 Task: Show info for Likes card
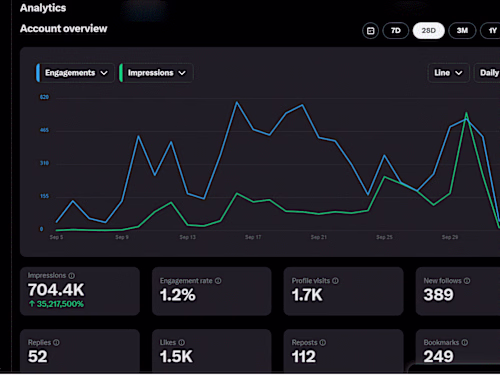[x=181, y=342]
